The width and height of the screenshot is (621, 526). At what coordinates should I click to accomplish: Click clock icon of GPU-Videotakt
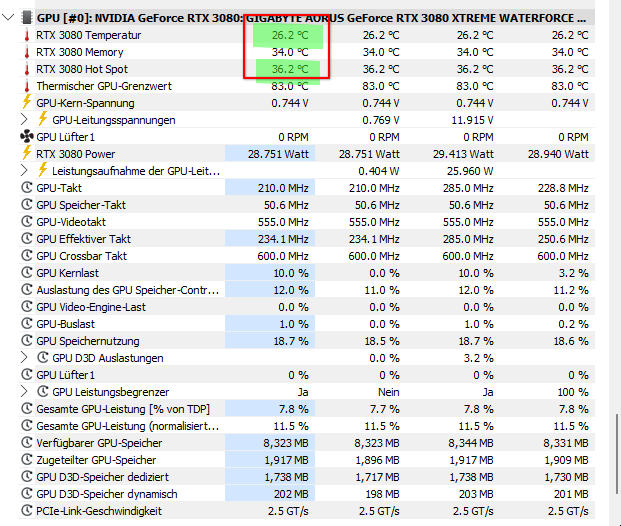click(x=27, y=221)
